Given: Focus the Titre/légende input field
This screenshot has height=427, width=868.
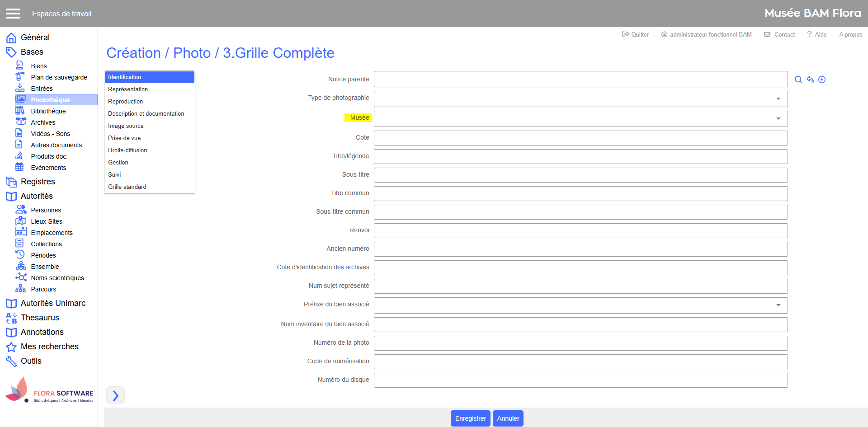Looking at the screenshot, I should 580,157.
